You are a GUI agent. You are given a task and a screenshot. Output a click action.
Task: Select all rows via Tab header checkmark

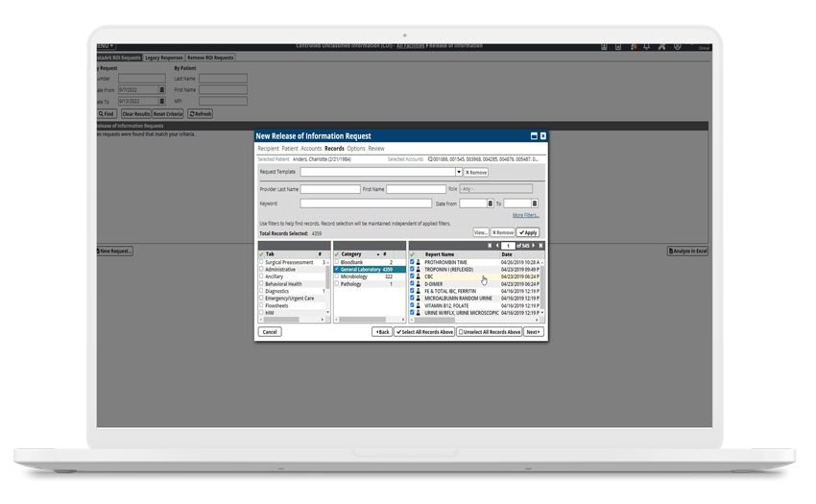coord(261,254)
